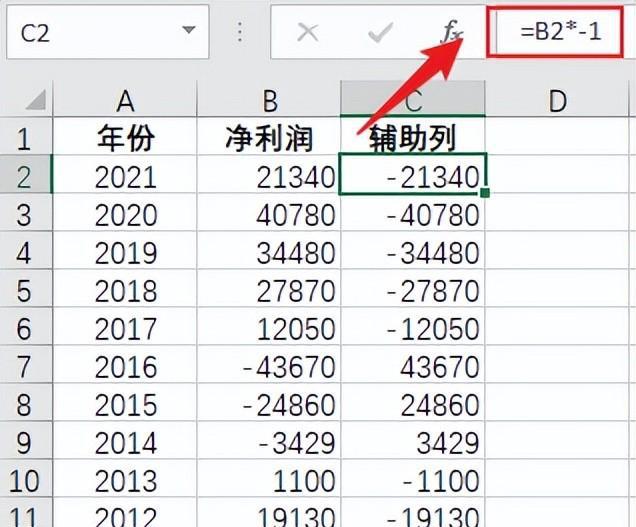This screenshot has width=636, height=527.
Task: Click the Cancel (X) formula entry icon
Action: click(x=307, y=32)
